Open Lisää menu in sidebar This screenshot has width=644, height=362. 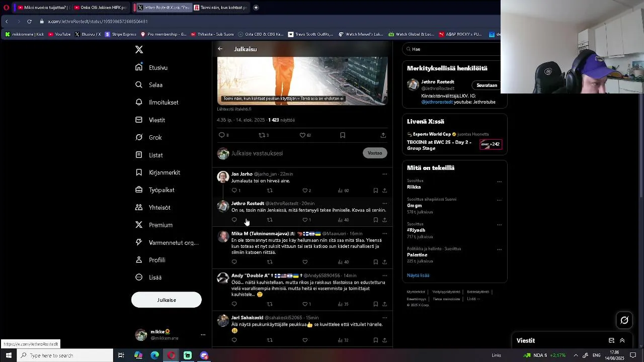click(x=148, y=278)
